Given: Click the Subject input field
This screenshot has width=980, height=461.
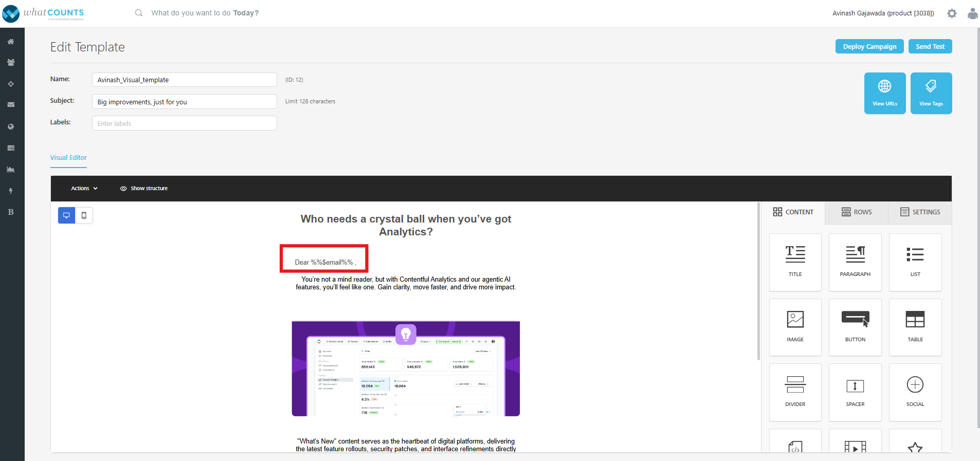Looking at the screenshot, I should 184,102.
